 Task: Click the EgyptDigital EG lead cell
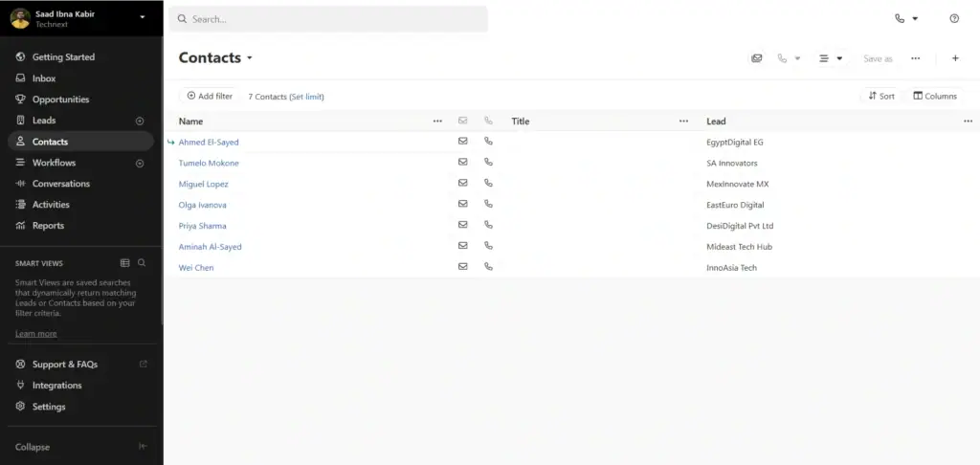pyautogui.click(x=735, y=143)
